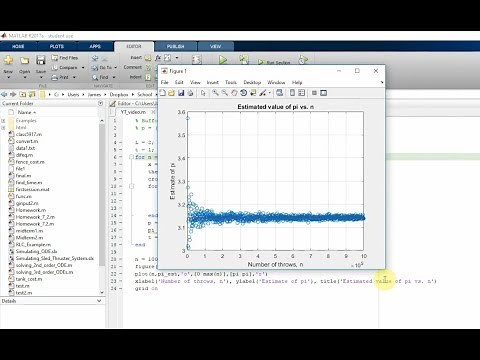Open Current Folder panel actions menu icon
Image resolution: width=480 pixels, height=360 pixels.
click(x=100, y=104)
